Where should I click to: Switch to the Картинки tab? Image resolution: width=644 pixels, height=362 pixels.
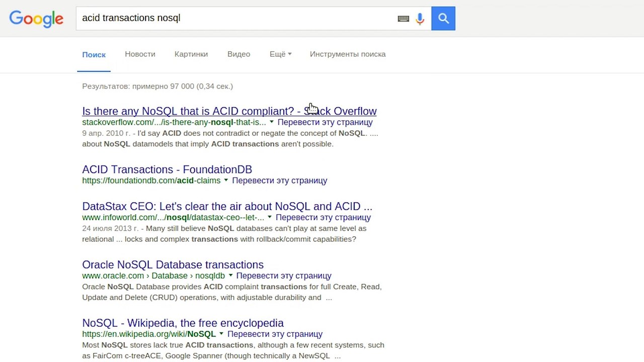(191, 54)
